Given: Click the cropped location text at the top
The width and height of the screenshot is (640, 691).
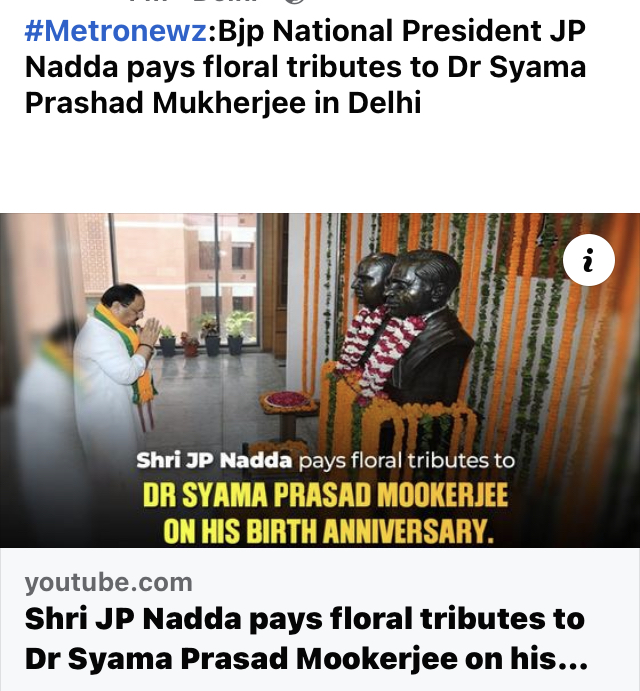Looking at the screenshot, I should pyautogui.click(x=194, y=1).
